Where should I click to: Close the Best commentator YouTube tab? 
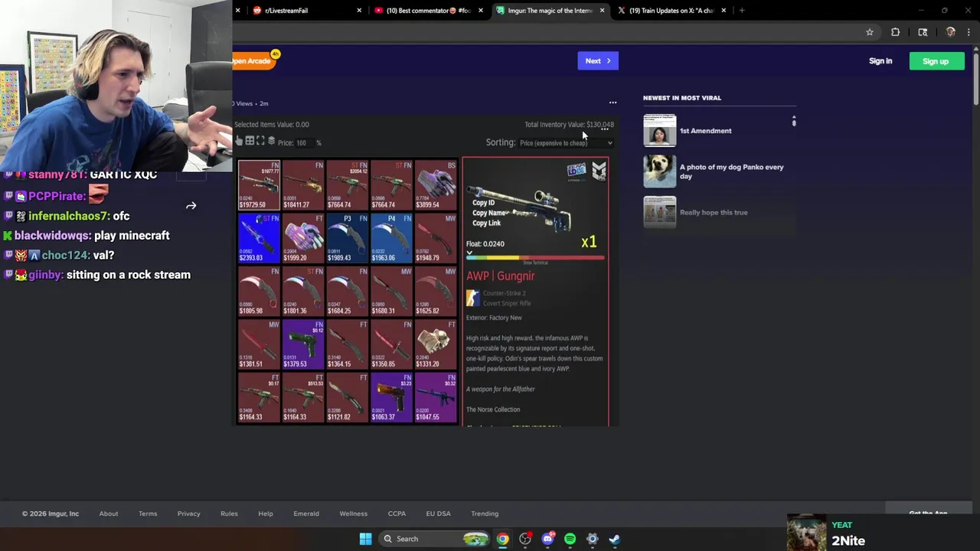tap(481, 11)
